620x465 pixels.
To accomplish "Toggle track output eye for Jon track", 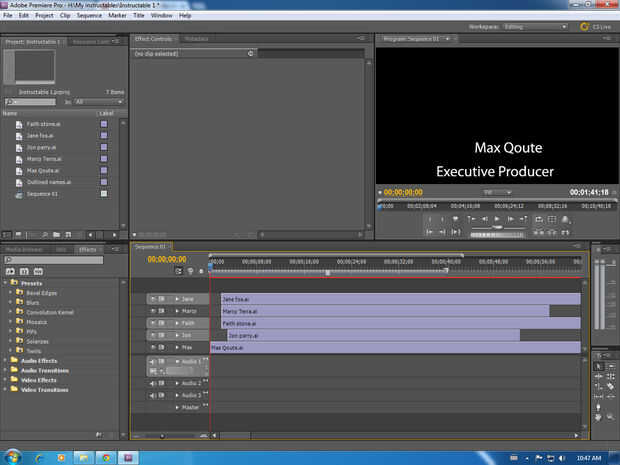I will (x=153, y=335).
